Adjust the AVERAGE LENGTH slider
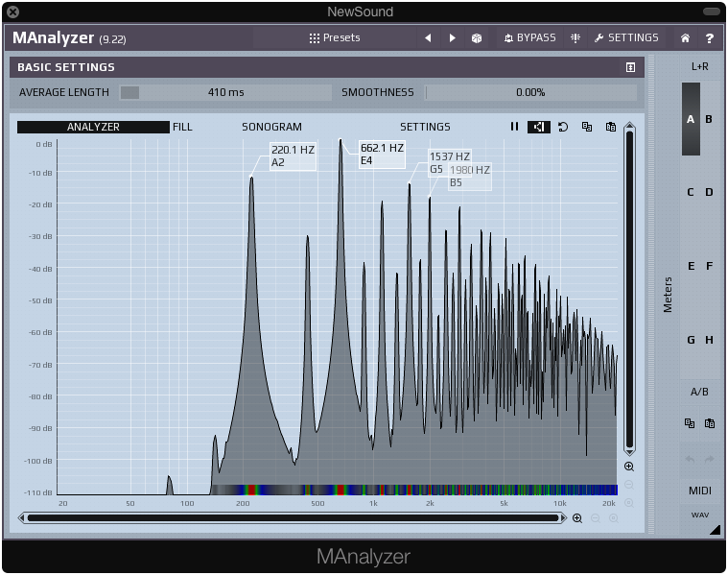Viewport: 728px width, 575px height. click(x=225, y=92)
